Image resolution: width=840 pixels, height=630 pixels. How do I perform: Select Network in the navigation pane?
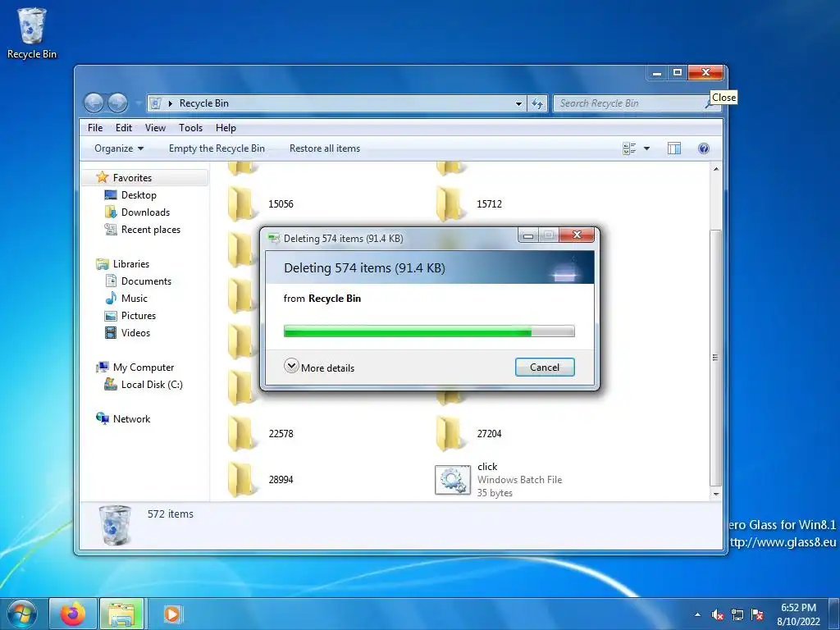point(131,419)
